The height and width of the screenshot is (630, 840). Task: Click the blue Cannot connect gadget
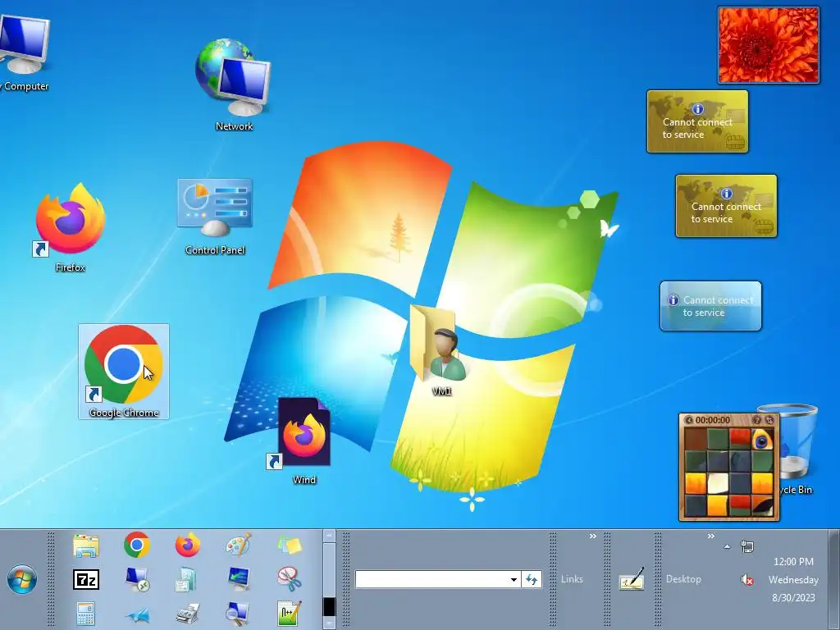[711, 306]
